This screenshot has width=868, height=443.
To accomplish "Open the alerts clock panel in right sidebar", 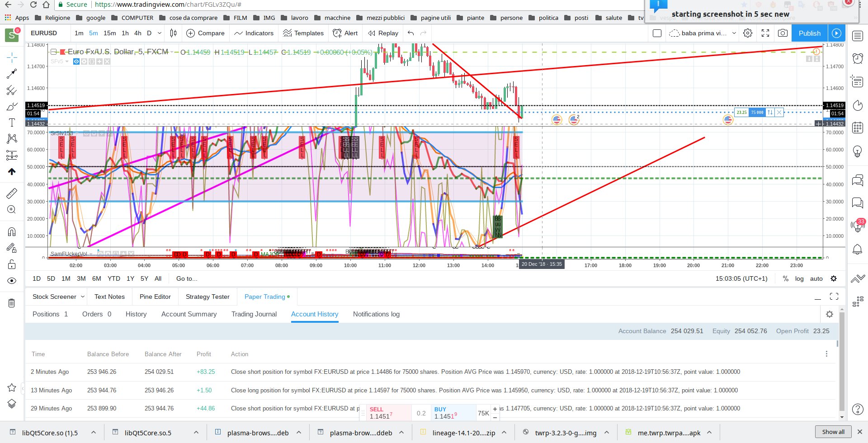I will tap(858, 58).
